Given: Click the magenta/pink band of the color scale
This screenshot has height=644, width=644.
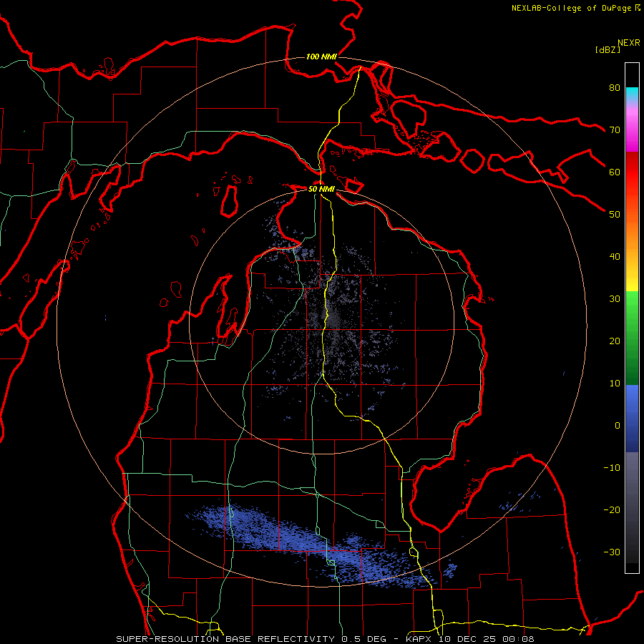Looking at the screenshot, I should tap(632, 130).
